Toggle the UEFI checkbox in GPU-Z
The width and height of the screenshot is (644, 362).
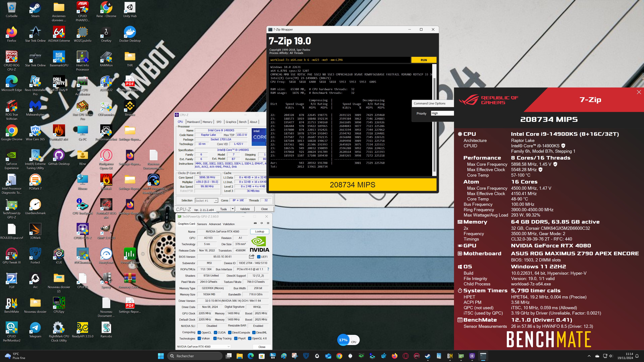click(x=259, y=257)
